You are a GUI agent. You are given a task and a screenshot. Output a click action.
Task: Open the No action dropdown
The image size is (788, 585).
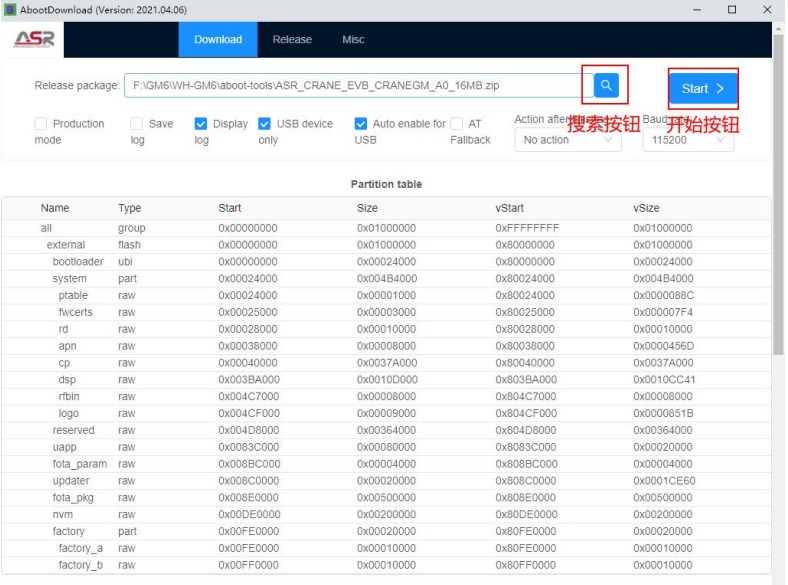click(567, 141)
